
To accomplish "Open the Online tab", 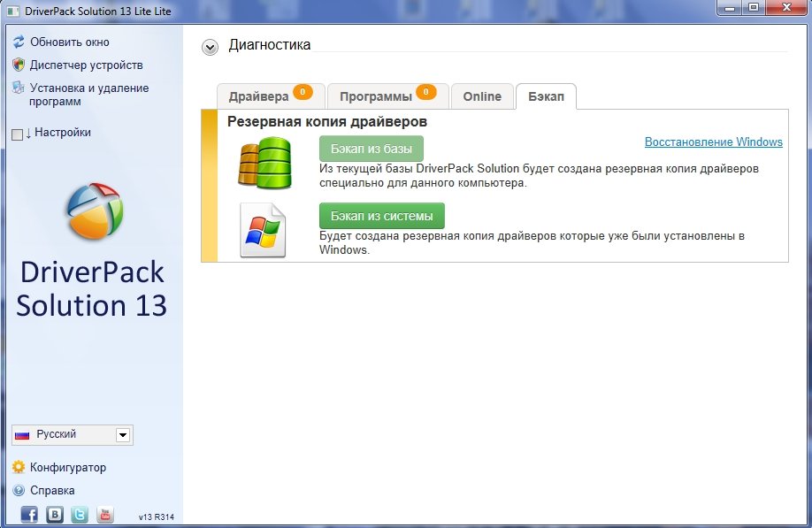I will pos(482,96).
